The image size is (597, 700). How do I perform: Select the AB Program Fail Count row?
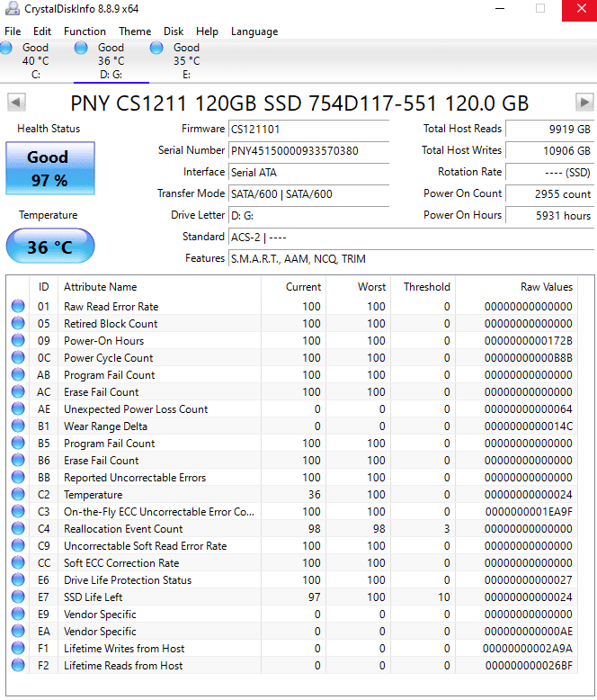[x=292, y=375]
